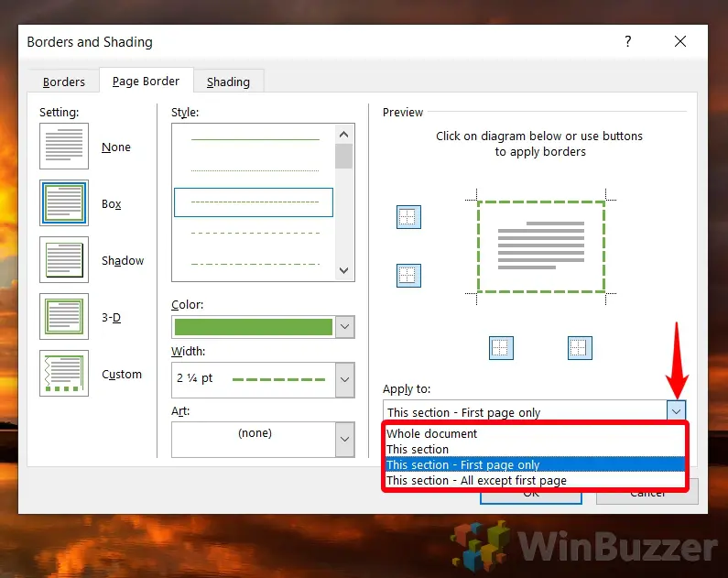Pick the 3-D border setting icon
The height and width of the screenshot is (578, 728).
(x=64, y=317)
